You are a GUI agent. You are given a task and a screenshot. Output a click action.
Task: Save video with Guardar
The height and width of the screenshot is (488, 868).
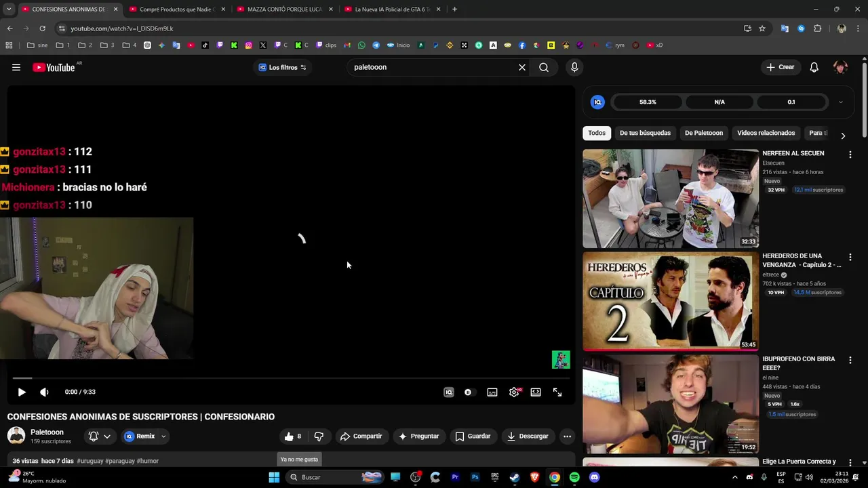tap(473, 436)
